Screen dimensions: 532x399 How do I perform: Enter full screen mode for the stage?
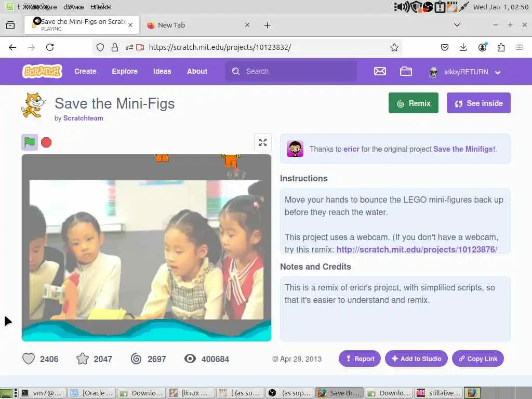tap(262, 142)
